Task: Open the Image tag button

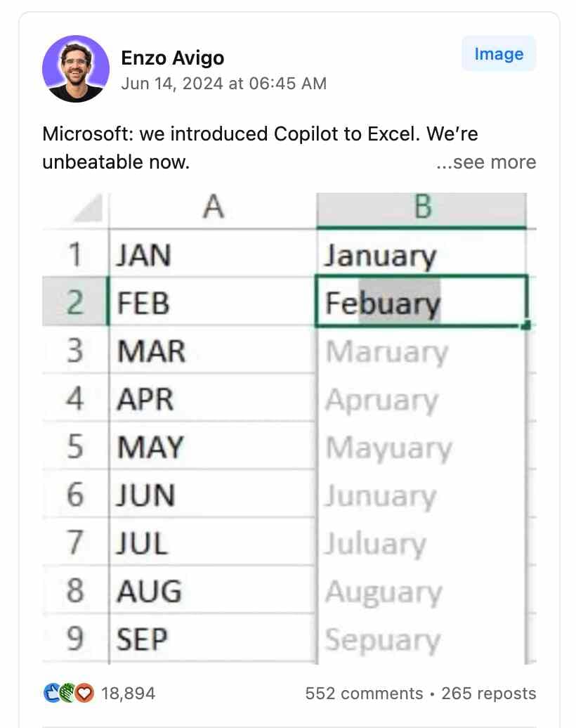Action: [499, 54]
